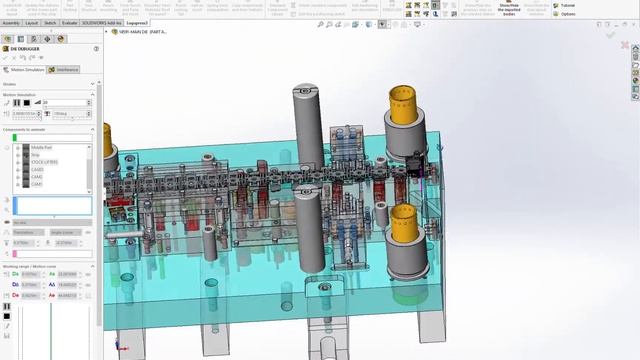The image size is (640, 360).
Task: Save the motion curve with disk icon
Action: 7,336
